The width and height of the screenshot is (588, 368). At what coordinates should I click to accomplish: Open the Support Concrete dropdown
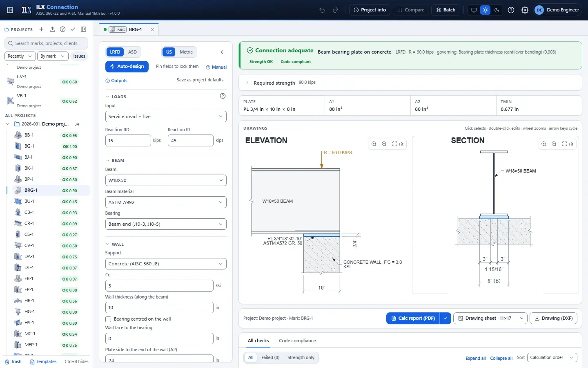point(166,264)
